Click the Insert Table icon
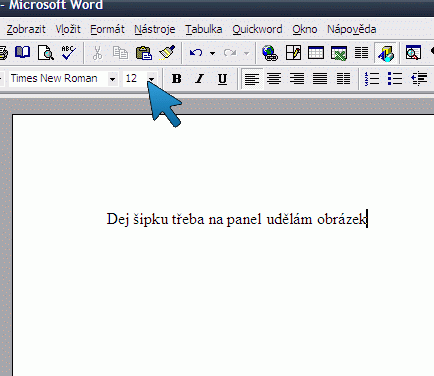 click(316, 53)
